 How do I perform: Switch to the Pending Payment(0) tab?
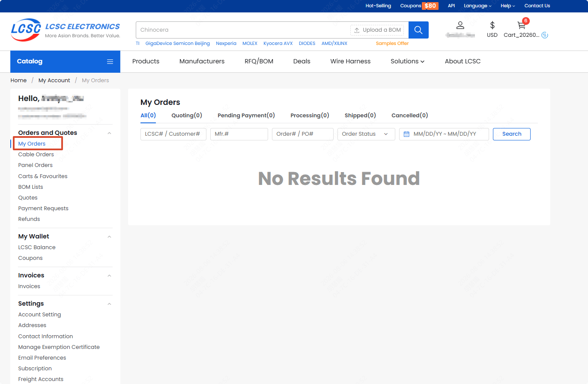pos(246,115)
